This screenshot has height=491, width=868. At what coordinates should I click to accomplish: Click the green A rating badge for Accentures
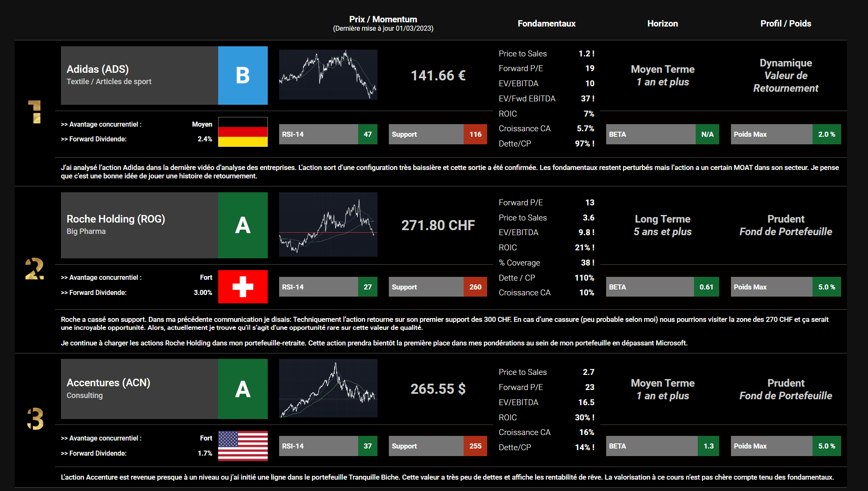(243, 389)
